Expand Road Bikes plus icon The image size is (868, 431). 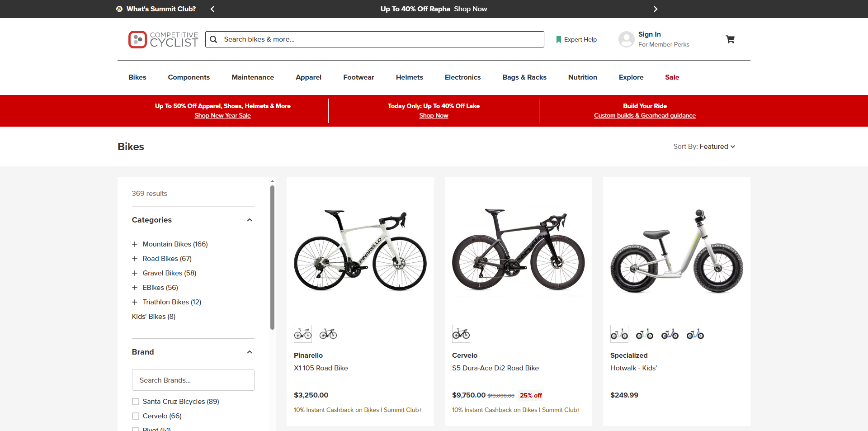tap(135, 259)
